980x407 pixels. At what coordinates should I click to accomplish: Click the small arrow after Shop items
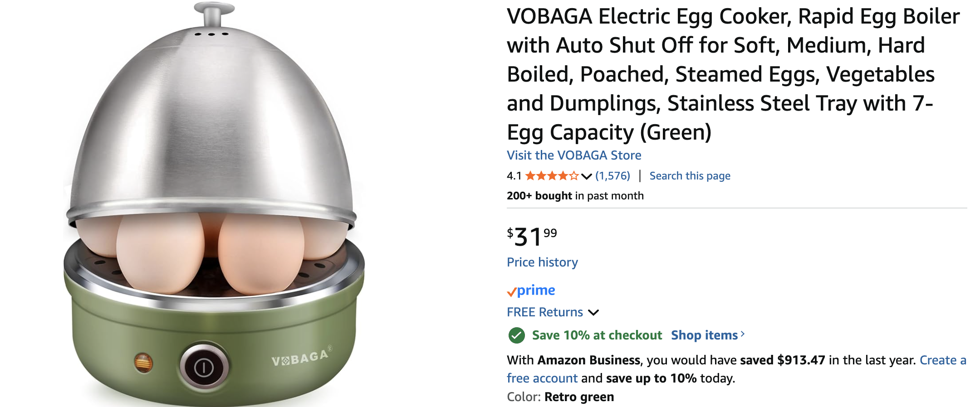(743, 334)
